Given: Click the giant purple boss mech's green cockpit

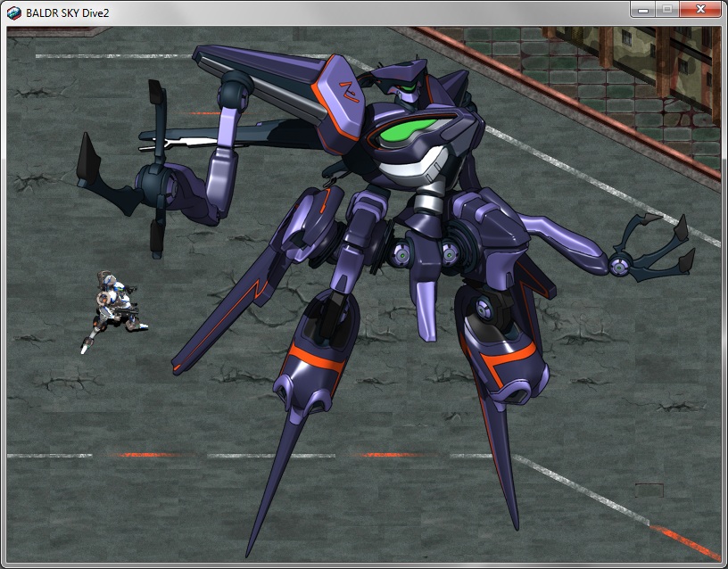Looking at the screenshot, I should click(407, 131).
